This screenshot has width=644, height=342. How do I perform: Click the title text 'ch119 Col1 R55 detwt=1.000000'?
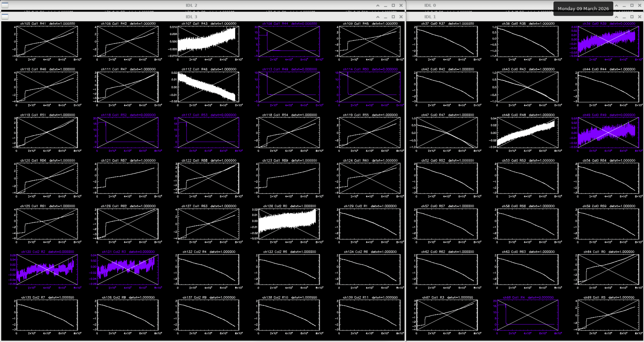pos(370,115)
